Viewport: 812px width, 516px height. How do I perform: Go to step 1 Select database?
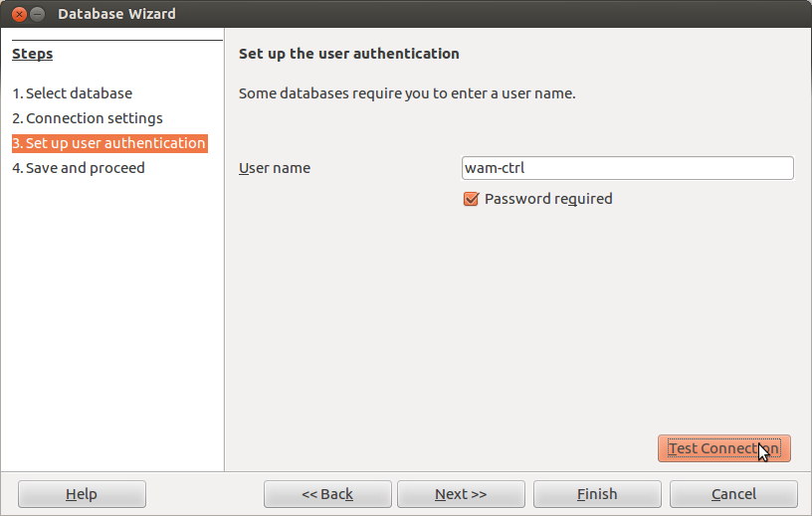click(x=72, y=93)
